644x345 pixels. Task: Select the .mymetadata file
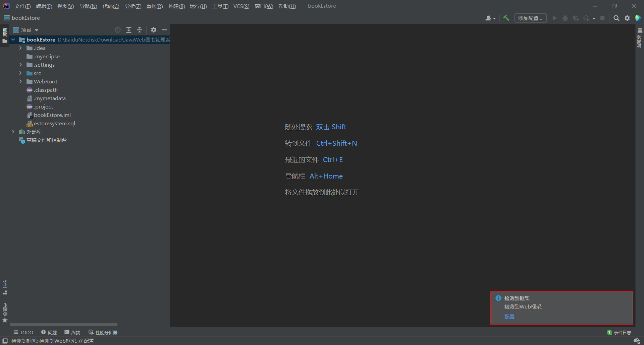[50, 98]
